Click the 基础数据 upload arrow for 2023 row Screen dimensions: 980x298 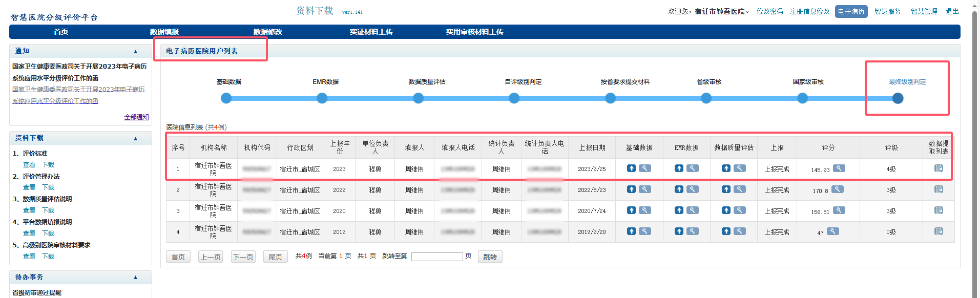point(631,168)
